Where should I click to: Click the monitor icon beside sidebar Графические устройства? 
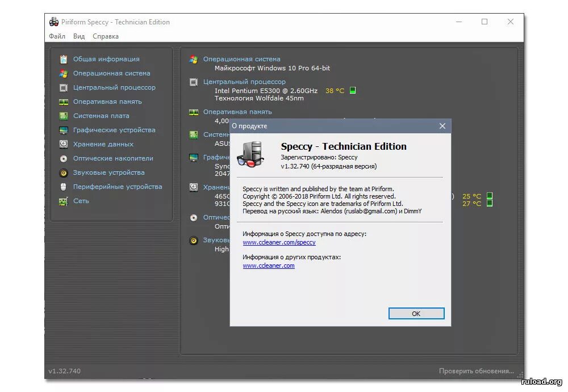tap(64, 130)
